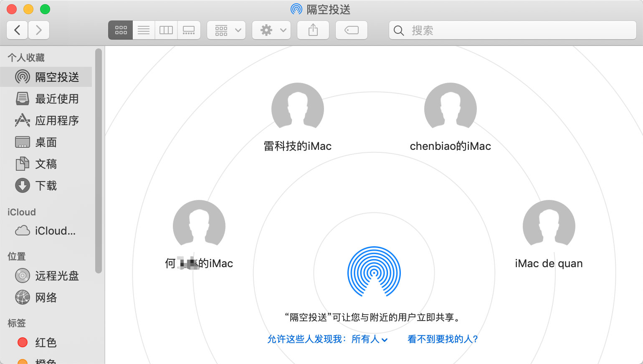Click the red close window button
Image resolution: width=643 pixels, height=364 pixels.
(12, 9)
